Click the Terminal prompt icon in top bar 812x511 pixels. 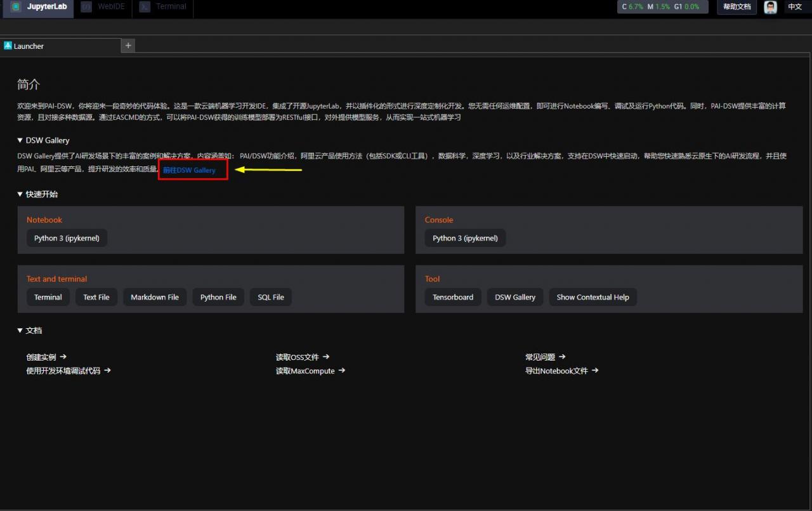point(145,7)
